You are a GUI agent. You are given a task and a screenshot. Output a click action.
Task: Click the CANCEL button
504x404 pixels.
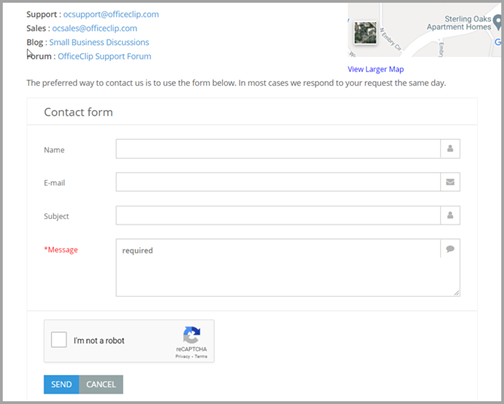101,384
